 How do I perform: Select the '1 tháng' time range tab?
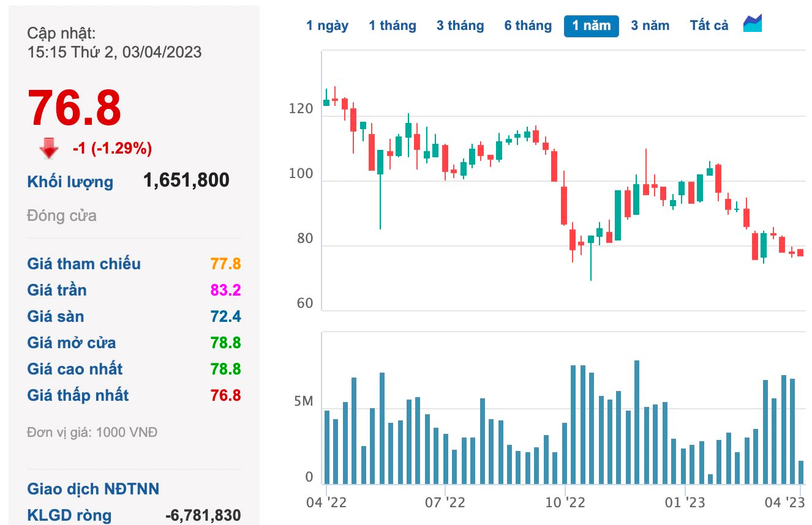coord(392,26)
